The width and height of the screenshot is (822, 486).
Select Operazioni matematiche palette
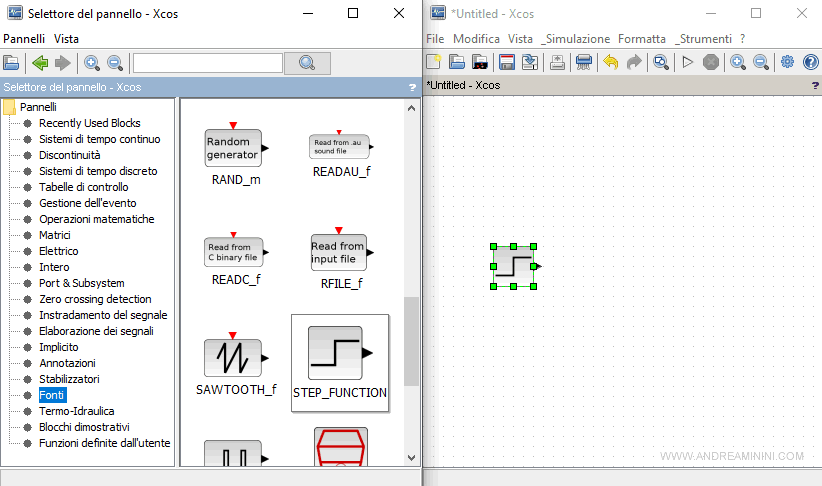coord(96,219)
